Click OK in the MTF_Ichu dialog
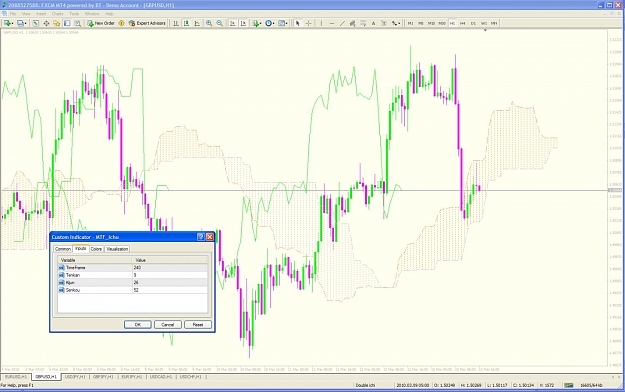The image size is (625, 392). click(x=138, y=325)
